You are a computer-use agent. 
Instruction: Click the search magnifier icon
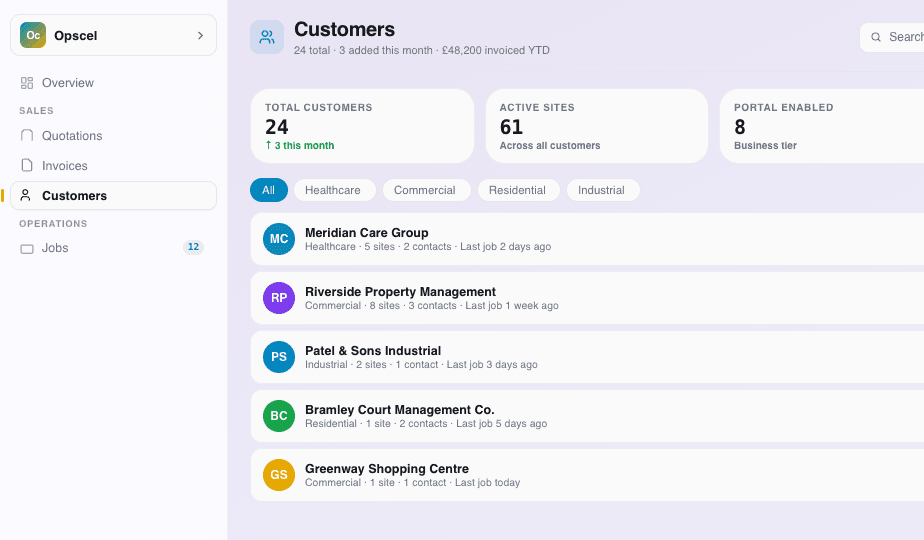[x=876, y=37]
